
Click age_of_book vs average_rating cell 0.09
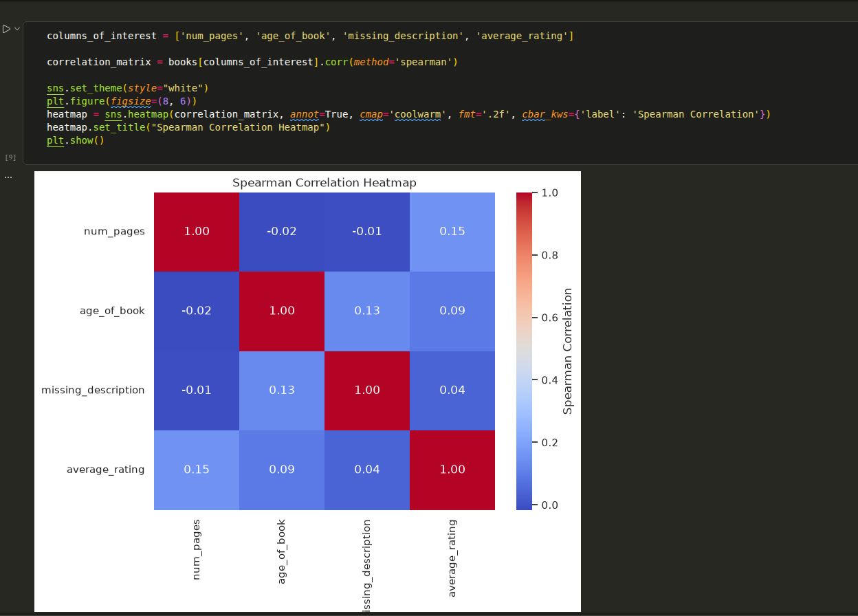pos(452,311)
